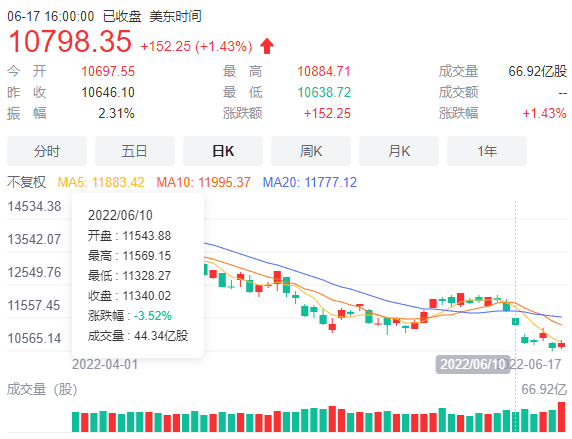Click the 涨跌幅 value +1.43% in stats
The width and height of the screenshot is (572, 439).
(x=544, y=113)
